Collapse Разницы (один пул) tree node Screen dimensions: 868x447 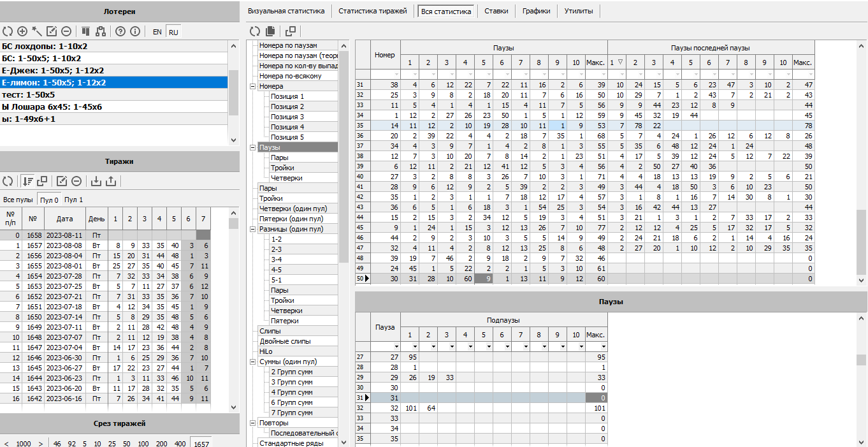coord(252,229)
